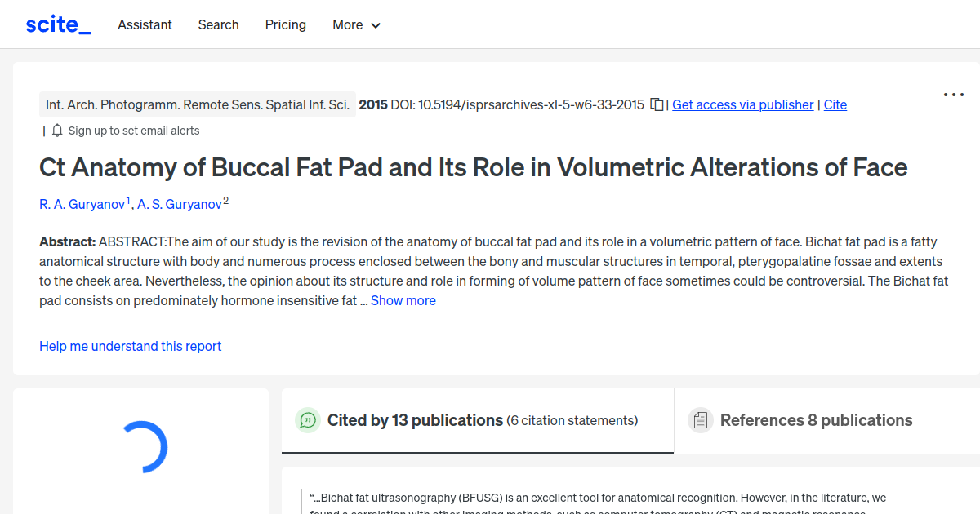Click the journal abbreviation label
Screen dimensions: 980x514
tap(198, 104)
